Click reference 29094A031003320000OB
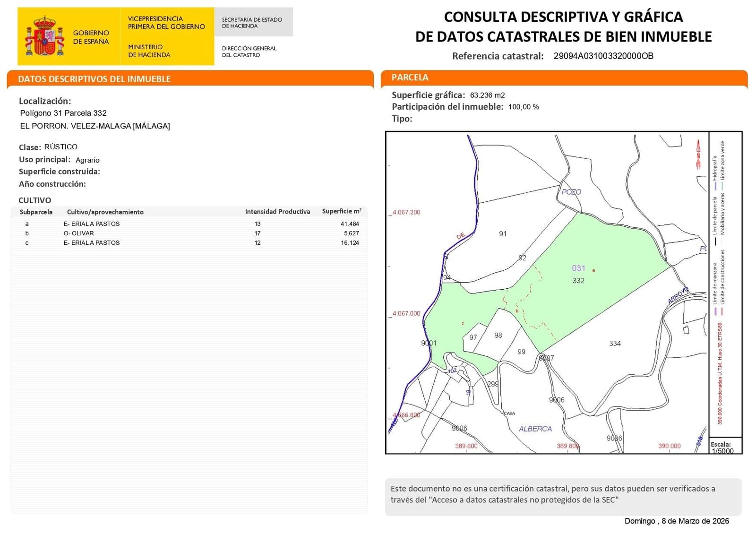This screenshot has height=534, width=756. [603, 57]
